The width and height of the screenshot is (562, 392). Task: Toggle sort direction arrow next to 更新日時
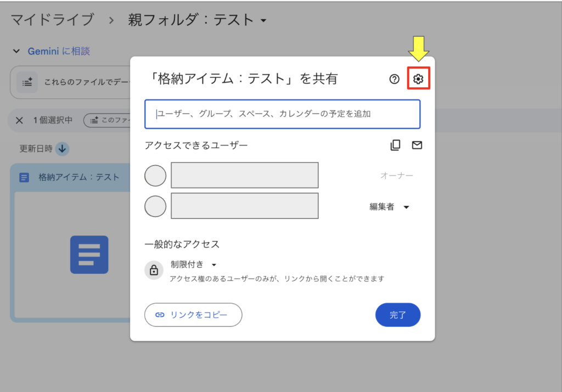62,149
